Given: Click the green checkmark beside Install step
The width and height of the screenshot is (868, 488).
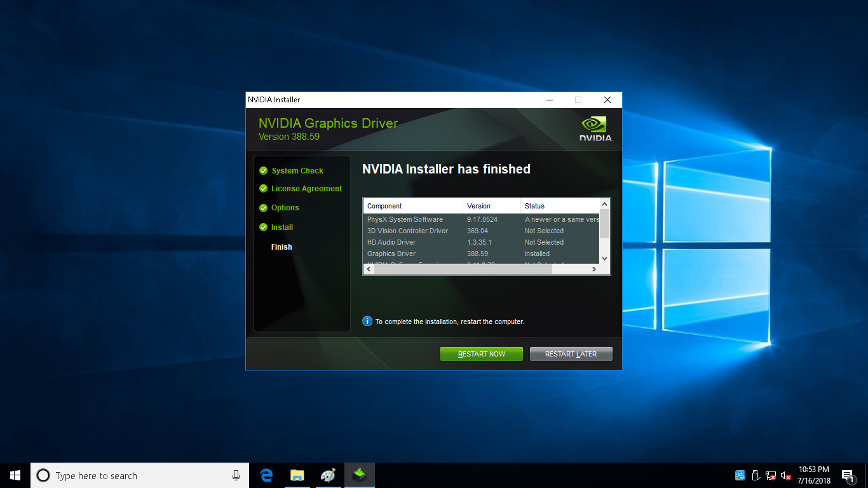Looking at the screenshot, I should (263, 227).
